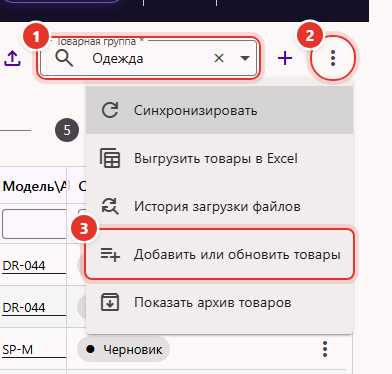Click the dark badge showing 5
Image resolution: width=392 pixels, height=374 pixels.
(67, 130)
